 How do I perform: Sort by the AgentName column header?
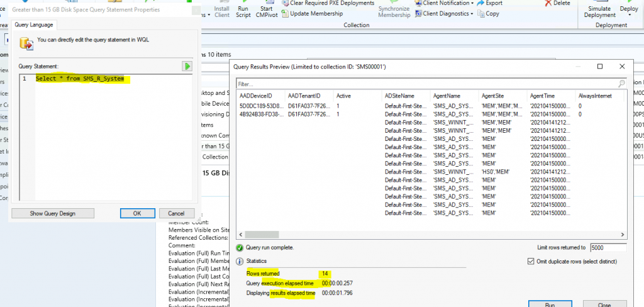(447, 95)
